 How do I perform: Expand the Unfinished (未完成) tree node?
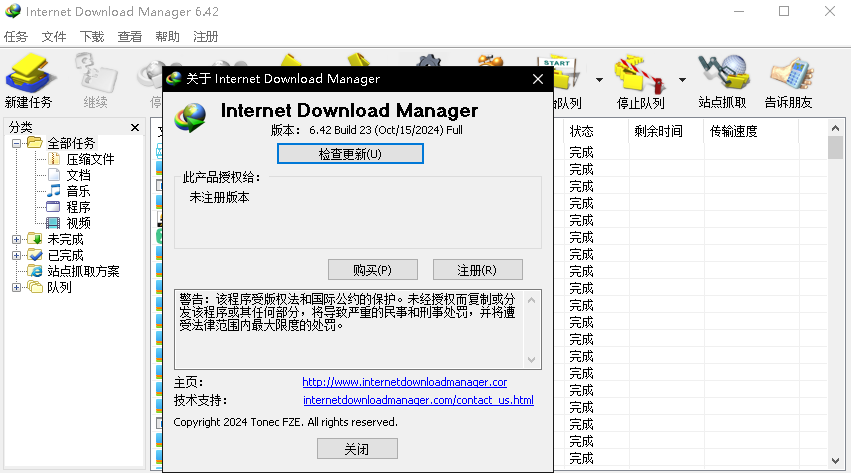(x=16, y=239)
